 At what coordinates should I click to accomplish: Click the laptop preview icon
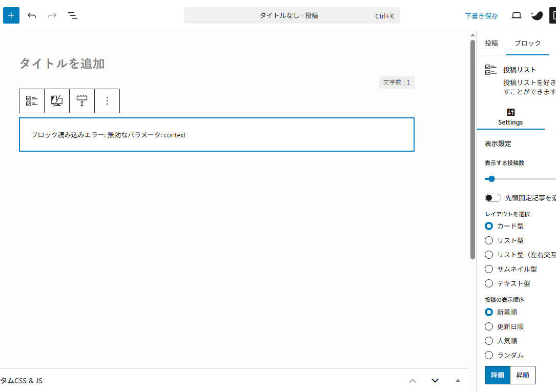point(517,15)
